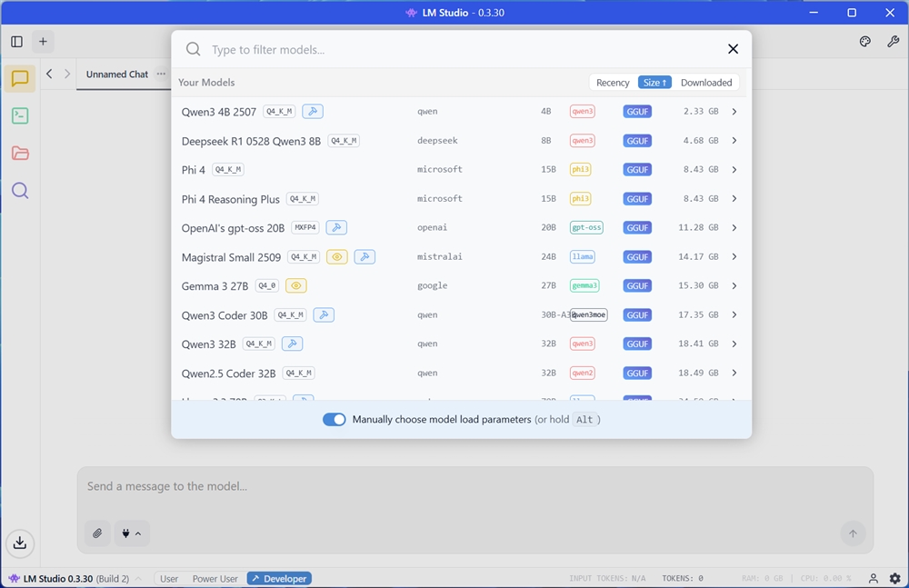Open the integrations plug dropdown
Viewport: 909px width, 588px height.
coord(132,533)
